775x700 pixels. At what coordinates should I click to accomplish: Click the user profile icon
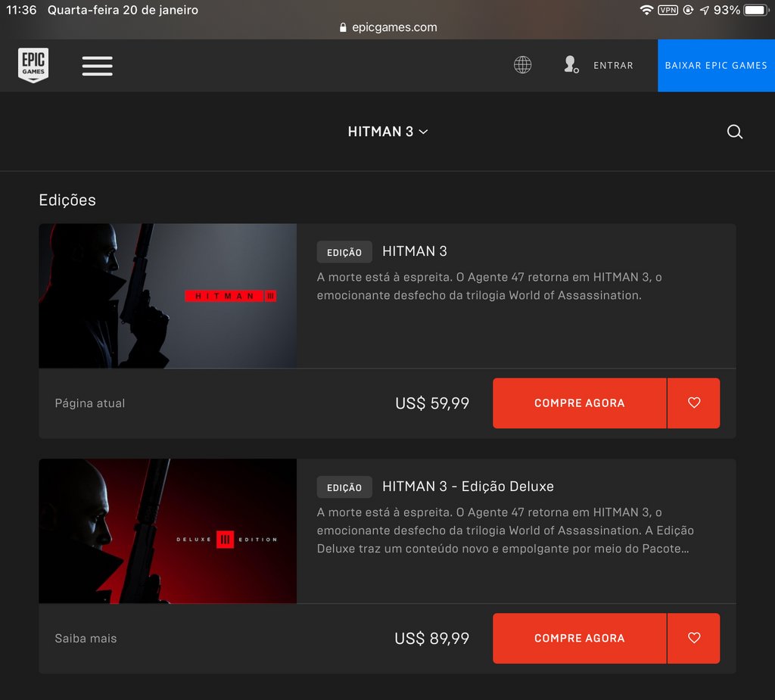pos(571,65)
